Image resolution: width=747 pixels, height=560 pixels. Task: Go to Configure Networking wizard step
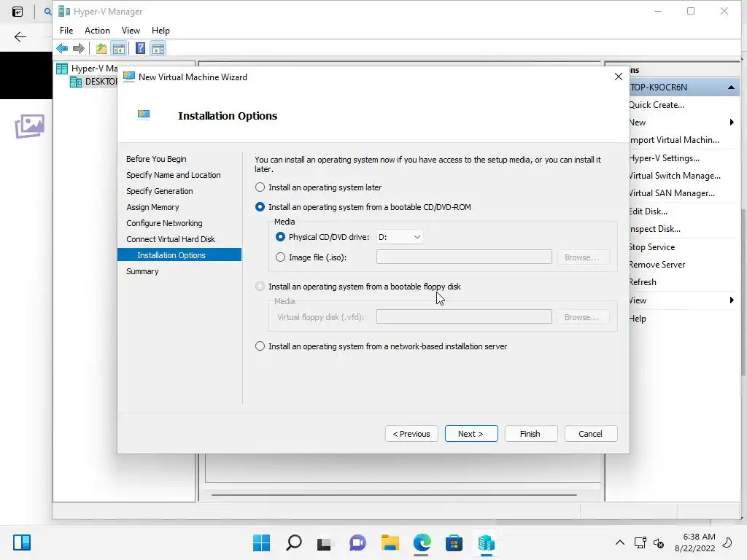[x=164, y=223]
